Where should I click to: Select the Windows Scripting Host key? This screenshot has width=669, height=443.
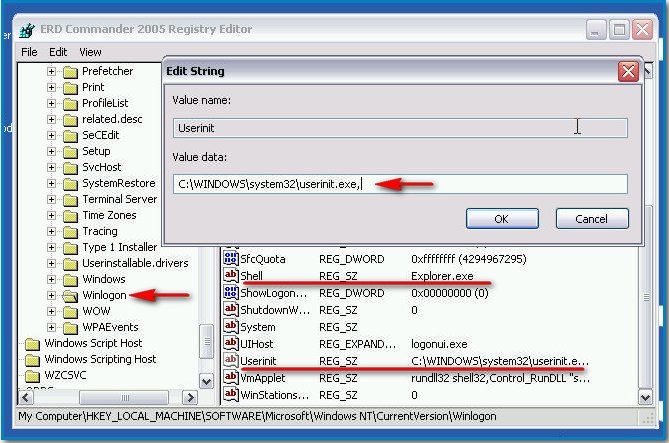pos(100,359)
